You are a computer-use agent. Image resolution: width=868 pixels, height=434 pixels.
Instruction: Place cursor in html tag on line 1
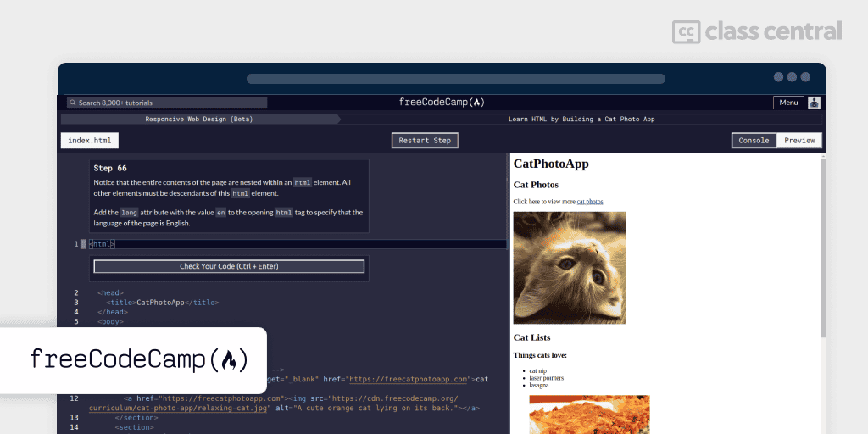(102, 244)
